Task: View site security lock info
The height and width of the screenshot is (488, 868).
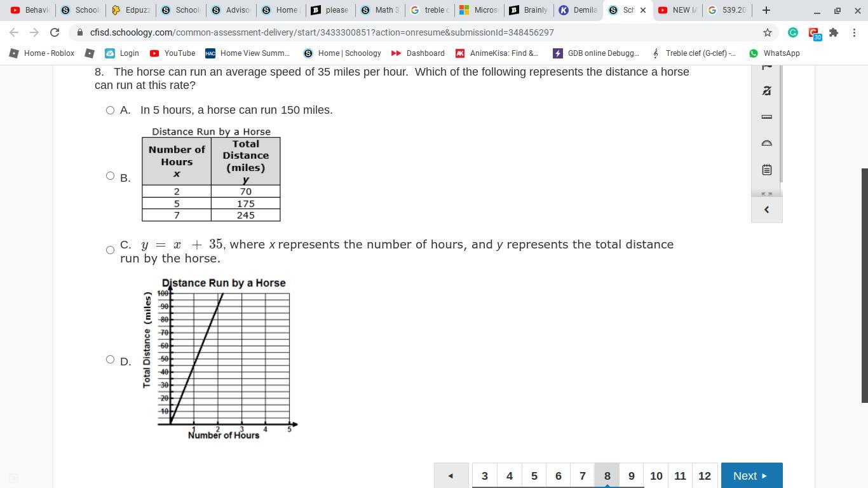Action: 79,32
